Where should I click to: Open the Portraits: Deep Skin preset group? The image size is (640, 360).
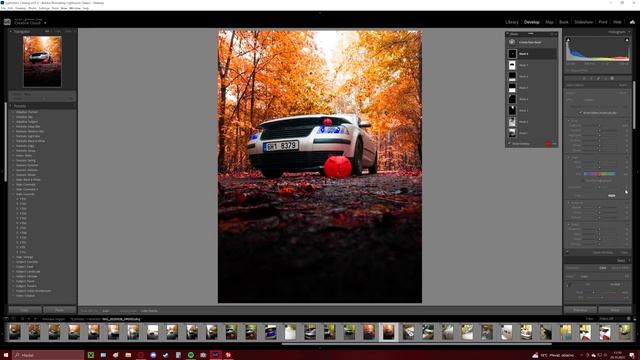coord(28,127)
